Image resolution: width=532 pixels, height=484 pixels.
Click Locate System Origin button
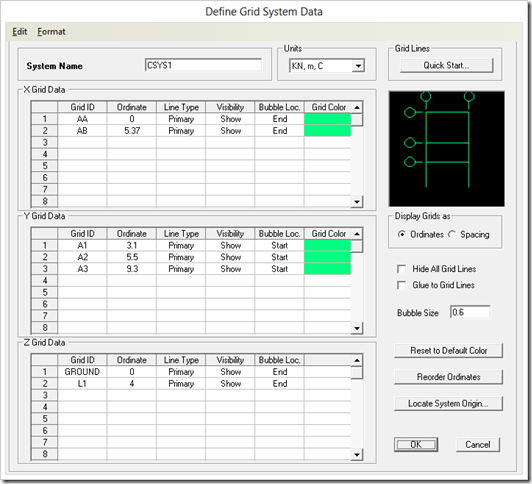448,403
